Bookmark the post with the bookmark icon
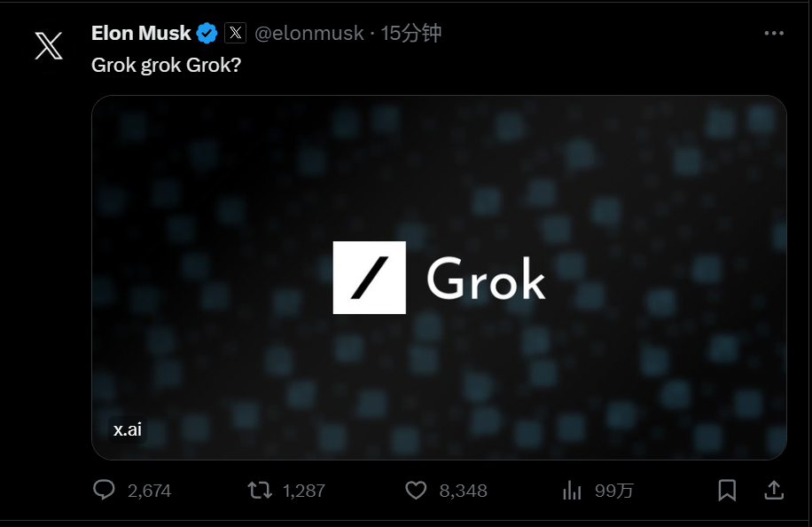The image size is (812, 527). (727, 491)
